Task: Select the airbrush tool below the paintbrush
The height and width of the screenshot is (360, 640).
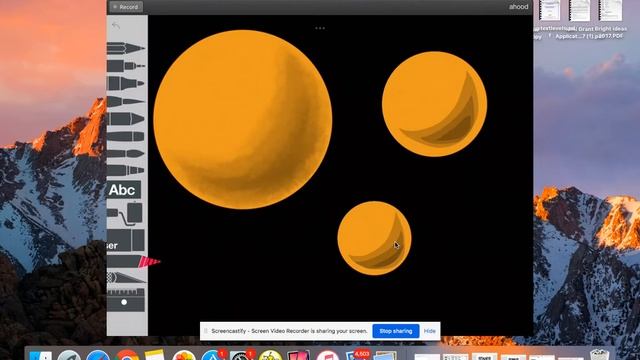Action: click(126, 170)
